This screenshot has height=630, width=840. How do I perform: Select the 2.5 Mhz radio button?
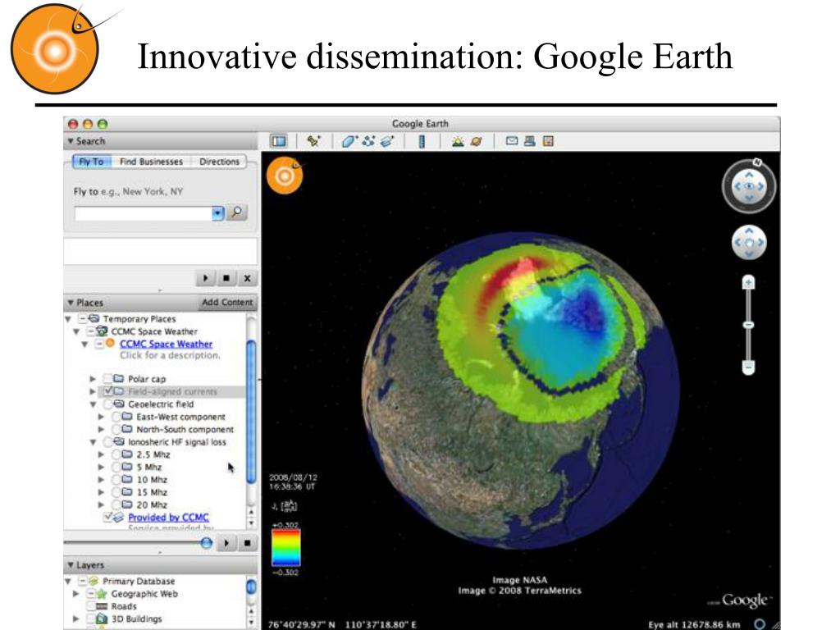[116, 454]
